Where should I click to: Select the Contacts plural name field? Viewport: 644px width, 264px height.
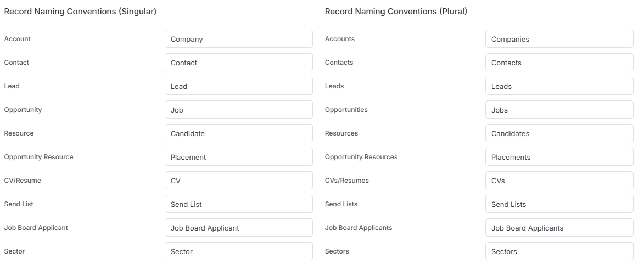(559, 63)
